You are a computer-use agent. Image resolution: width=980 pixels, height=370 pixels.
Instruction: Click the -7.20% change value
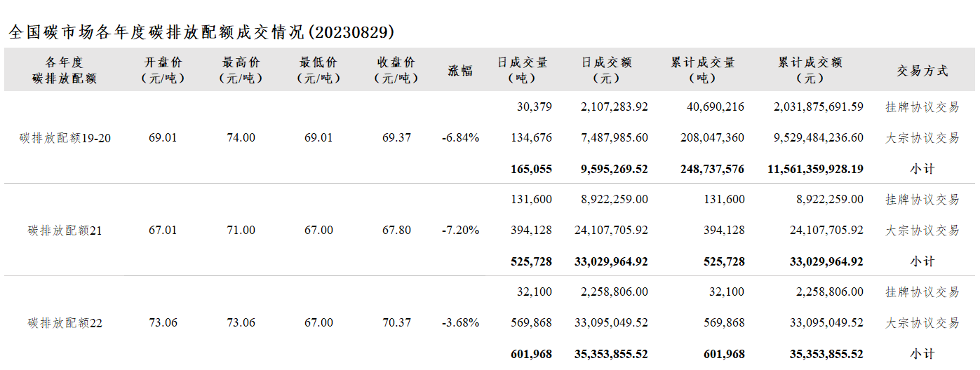point(461,231)
